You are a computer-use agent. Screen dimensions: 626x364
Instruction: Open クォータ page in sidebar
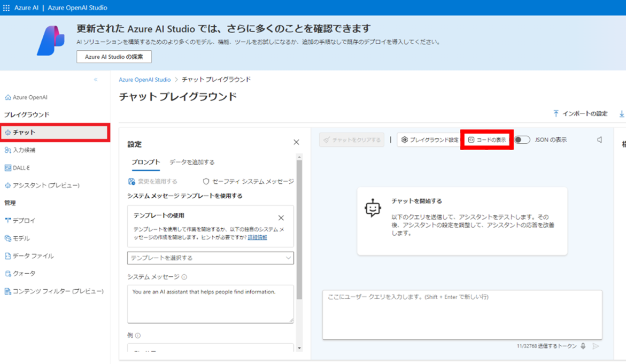pyautogui.click(x=20, y=273)
